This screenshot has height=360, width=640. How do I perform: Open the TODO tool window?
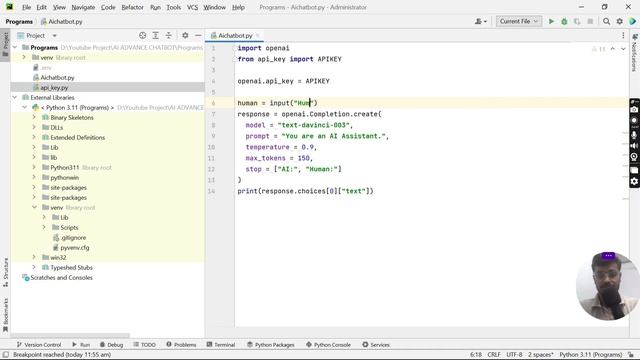pyautogui.click(x=144, y=344)
